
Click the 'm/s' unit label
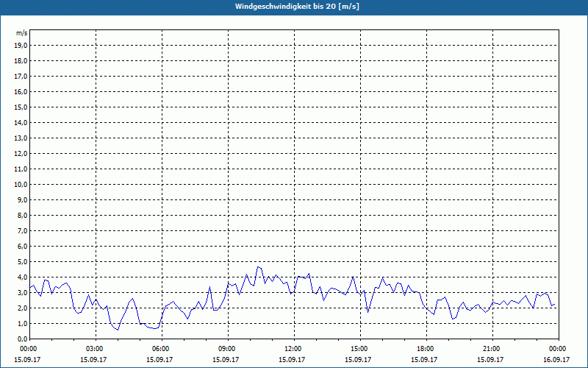pos(21,33)
